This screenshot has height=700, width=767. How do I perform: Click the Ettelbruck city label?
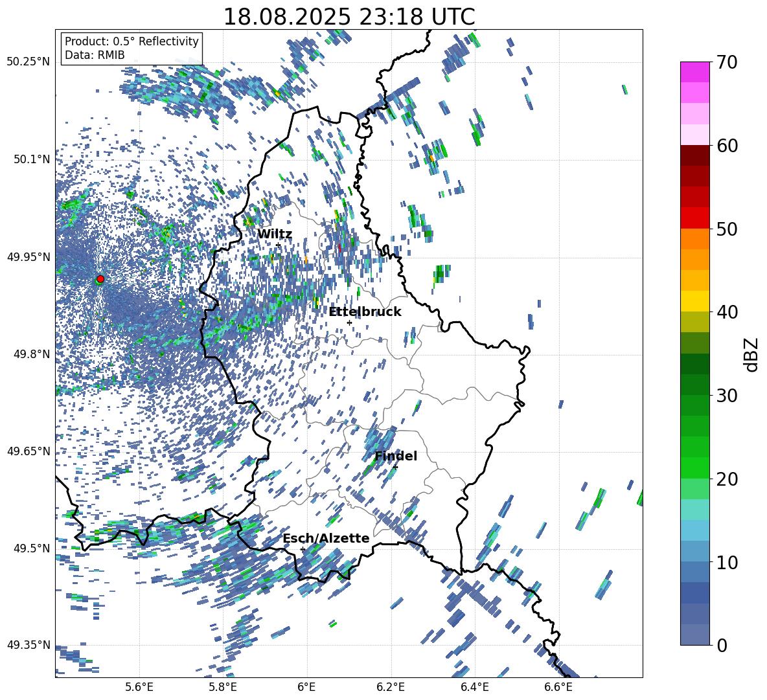click(x=365, y=312)
